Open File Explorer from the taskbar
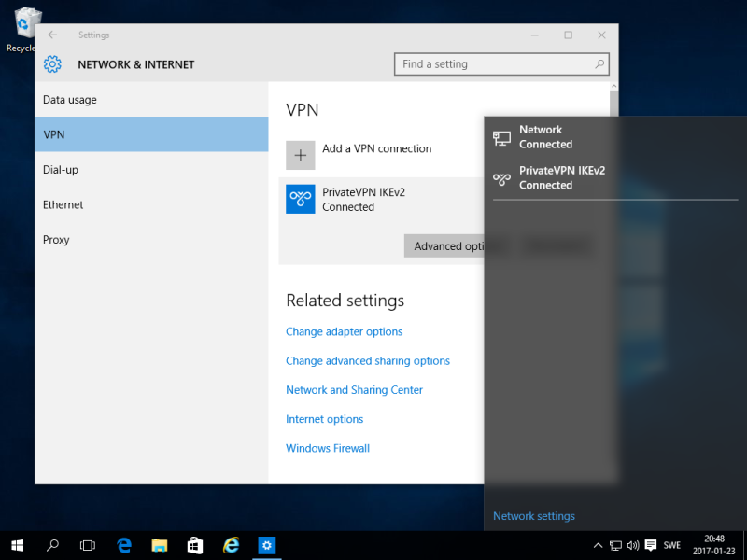Image resolution: width=747 pixels, height=560 pixels. pyautogui.click(x=160, y=545)
